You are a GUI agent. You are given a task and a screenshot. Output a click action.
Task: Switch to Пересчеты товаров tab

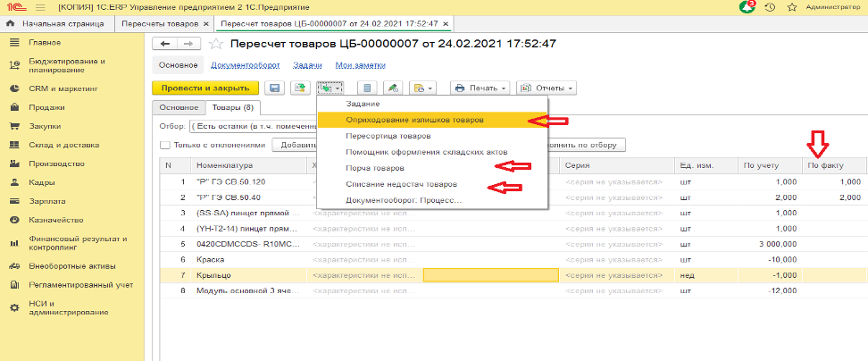160,24
